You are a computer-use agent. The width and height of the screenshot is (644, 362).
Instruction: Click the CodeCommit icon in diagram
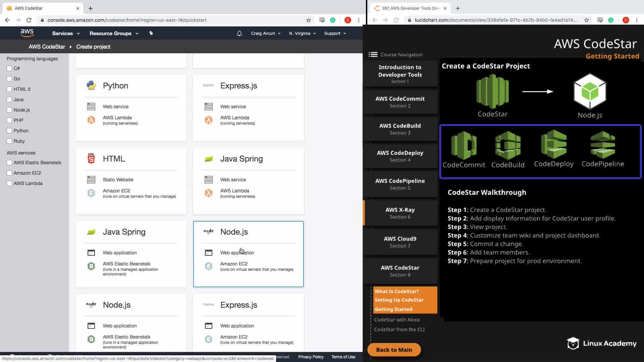[x=464, y=146]
